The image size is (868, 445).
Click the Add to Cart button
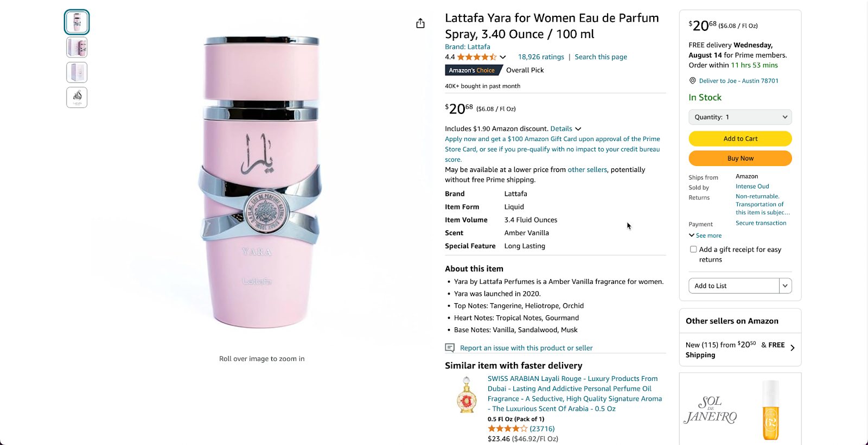pyautogui.click(x=740, y=138)
